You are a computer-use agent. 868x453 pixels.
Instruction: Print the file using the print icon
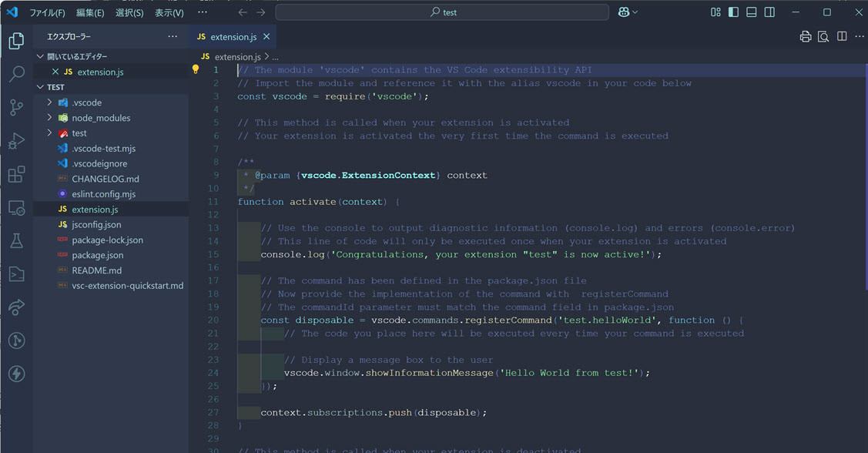805,35
